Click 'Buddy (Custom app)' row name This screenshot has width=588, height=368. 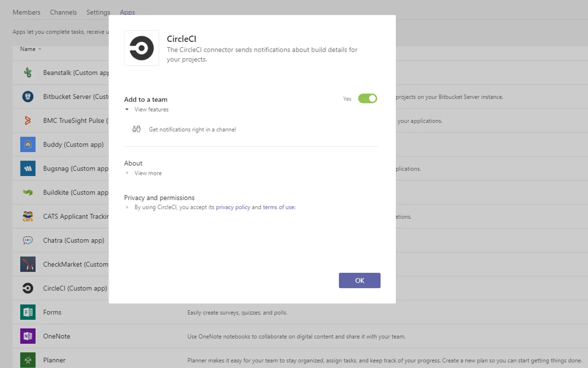pyautogui.click(x=73, y=144)
